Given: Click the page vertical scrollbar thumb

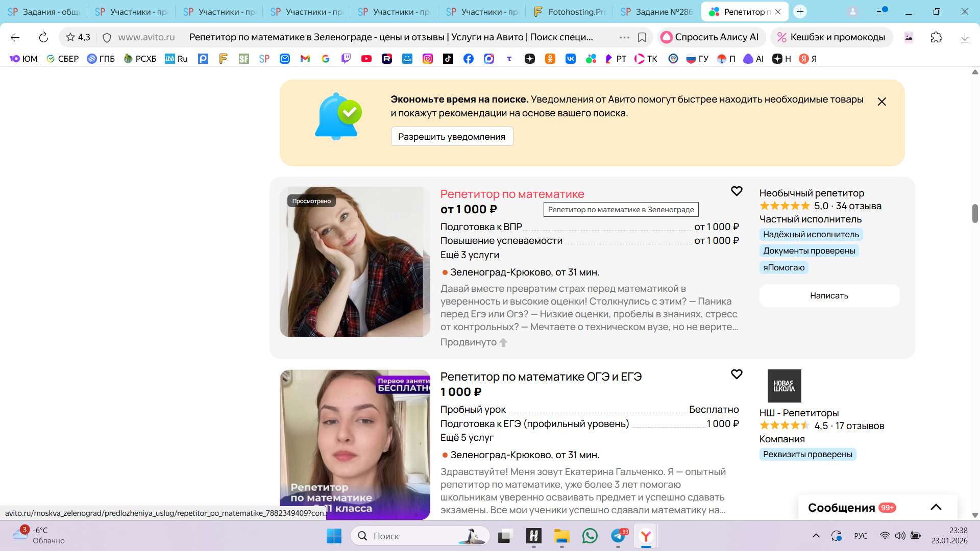Looking at the screenshot, I should pos(974,213).
